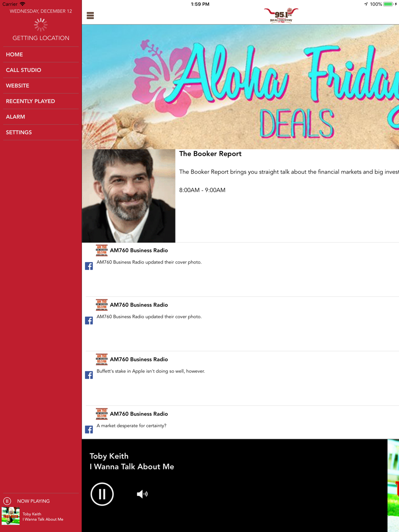Tap the 95.1 FM Real Country logo

click(281, 16)
